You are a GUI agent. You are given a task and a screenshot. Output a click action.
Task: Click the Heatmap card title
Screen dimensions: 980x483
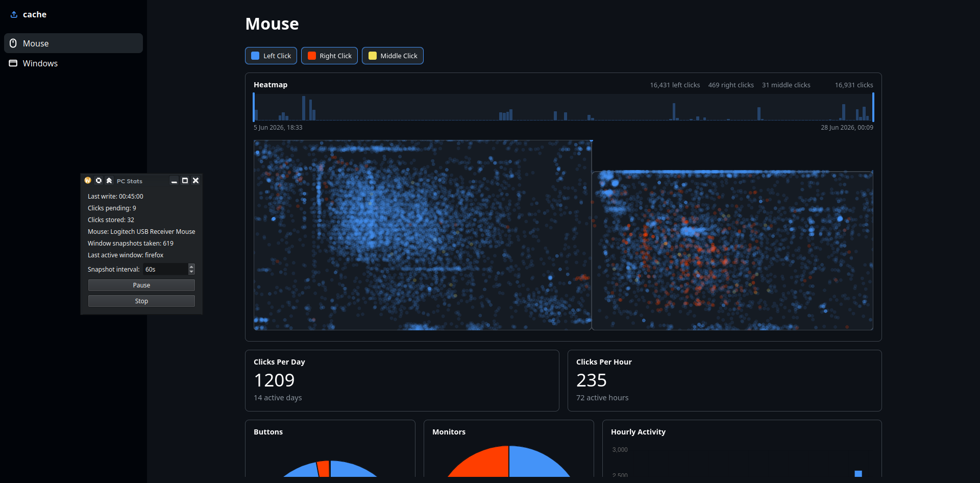(271, 85)
